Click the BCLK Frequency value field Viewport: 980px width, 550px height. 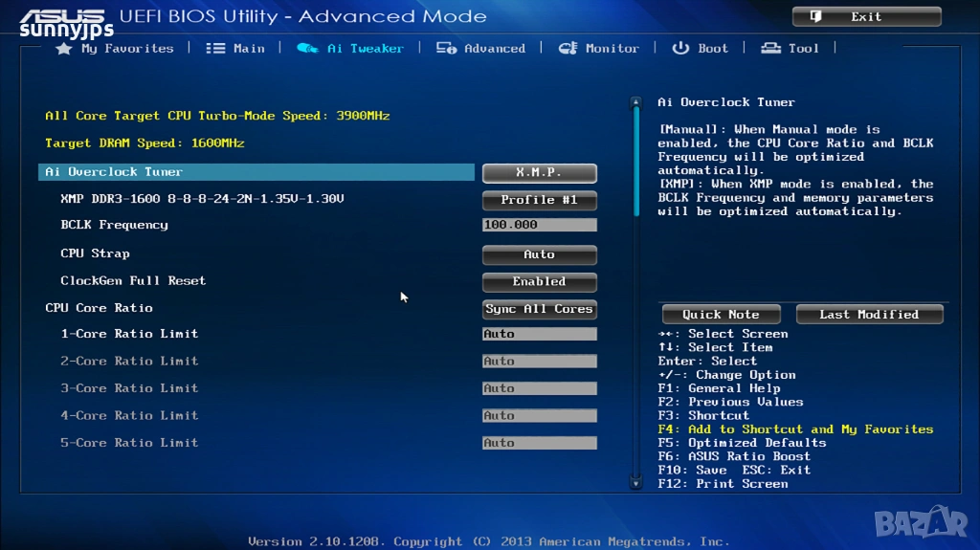click(539, 226)
